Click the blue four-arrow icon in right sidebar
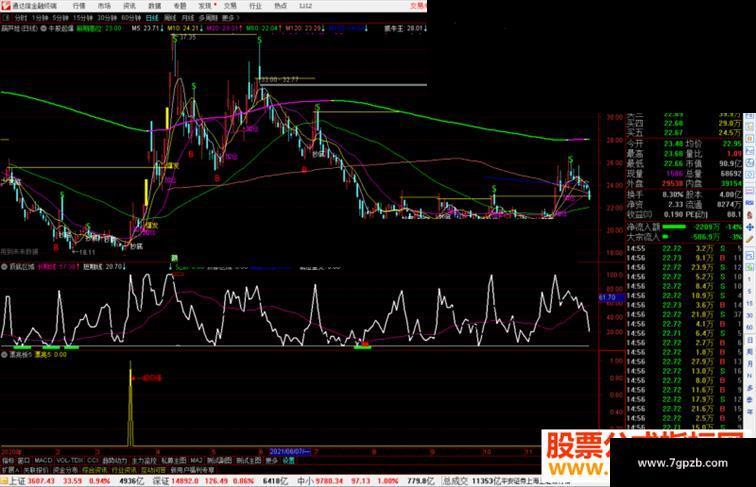 pyautogui.click(x=750, y=227)
